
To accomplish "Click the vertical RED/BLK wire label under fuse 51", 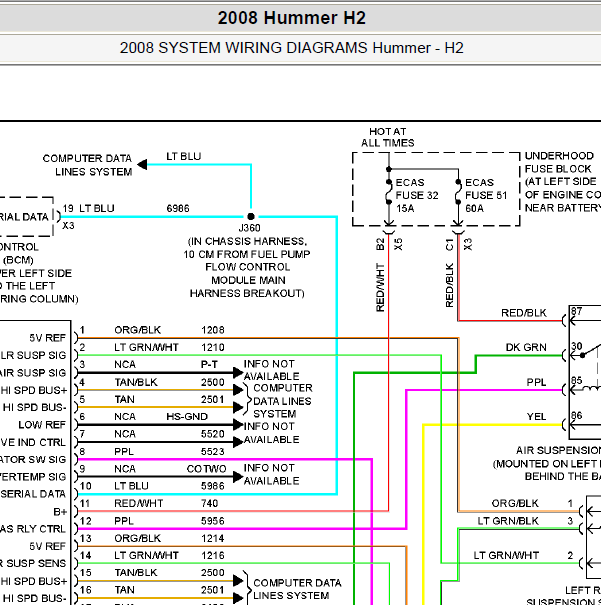I will pos(449,285).
